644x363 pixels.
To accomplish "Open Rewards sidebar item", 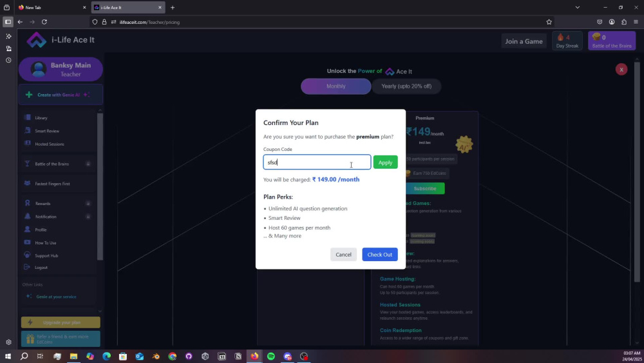I will (x=43, y=204).
